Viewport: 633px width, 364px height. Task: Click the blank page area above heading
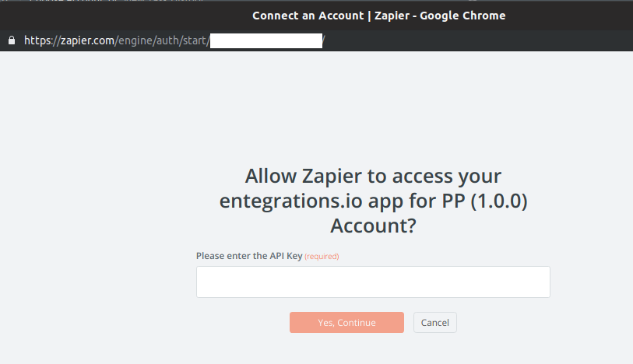pos(316,107)
